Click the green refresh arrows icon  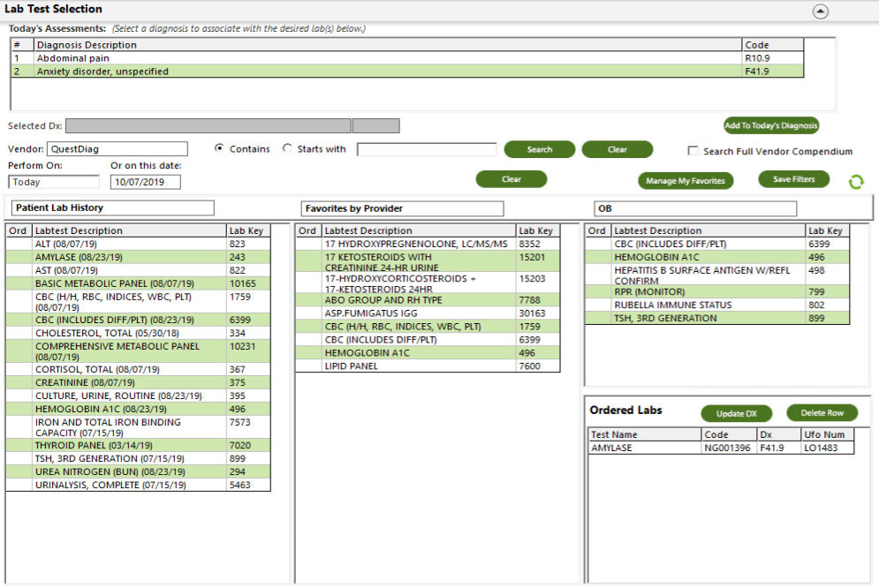(x=856, y=182)
